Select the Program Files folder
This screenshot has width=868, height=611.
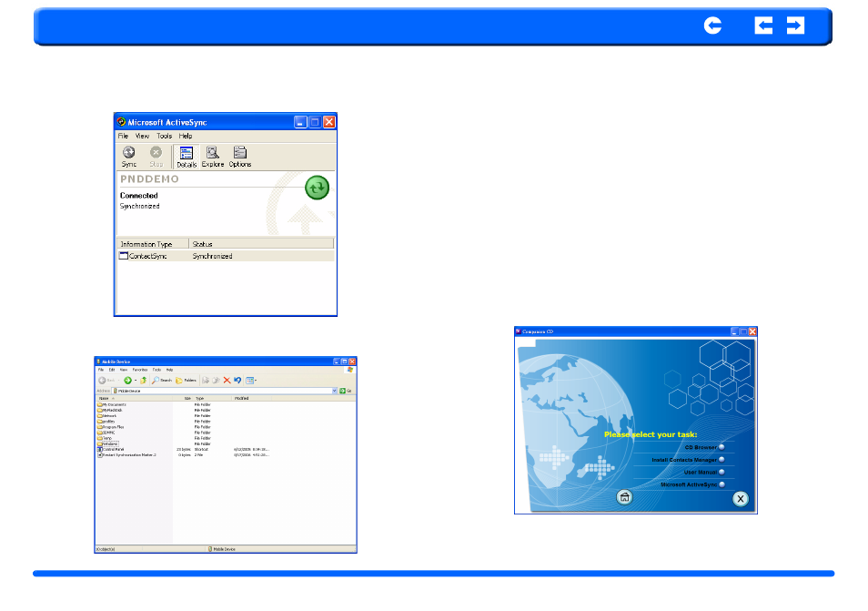111,427
